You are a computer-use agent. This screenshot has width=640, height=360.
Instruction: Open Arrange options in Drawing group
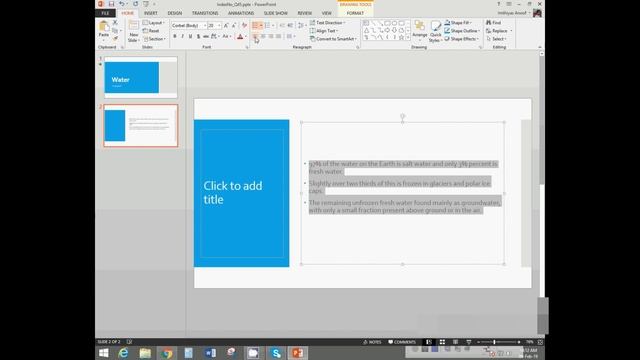(420, 31)
